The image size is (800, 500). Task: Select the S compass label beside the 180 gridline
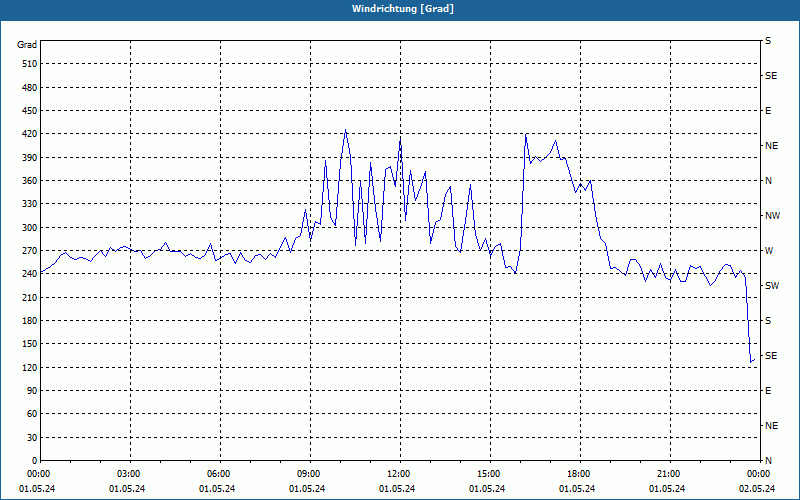pyautogui.click(x=768, y=321)
